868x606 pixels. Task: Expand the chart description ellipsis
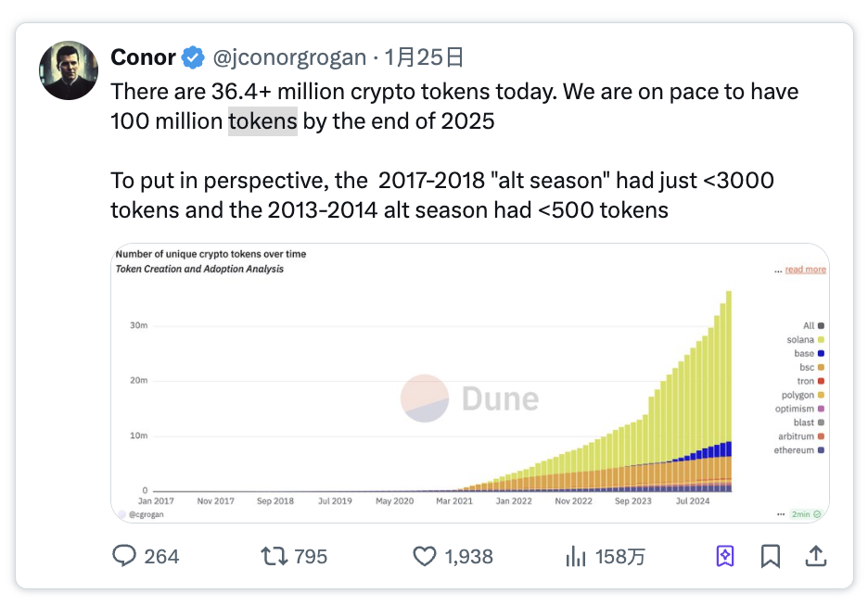point(778,271)
